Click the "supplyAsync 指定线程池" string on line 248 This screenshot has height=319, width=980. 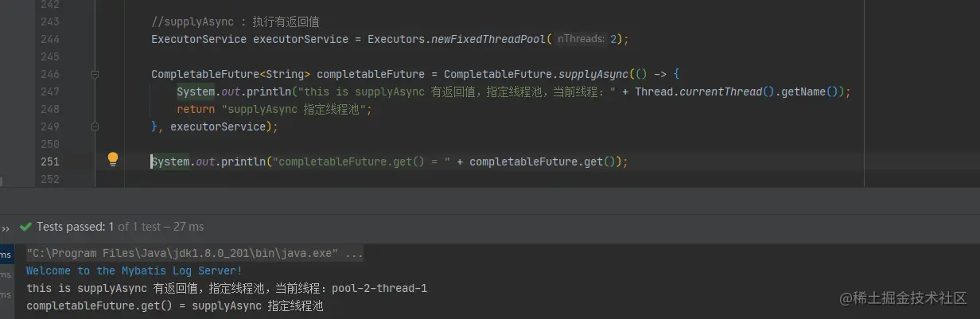(x=297, y=109)
